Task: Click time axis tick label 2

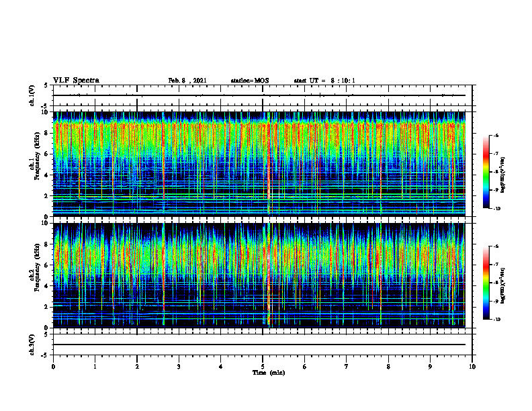Action: click(137, 367)
